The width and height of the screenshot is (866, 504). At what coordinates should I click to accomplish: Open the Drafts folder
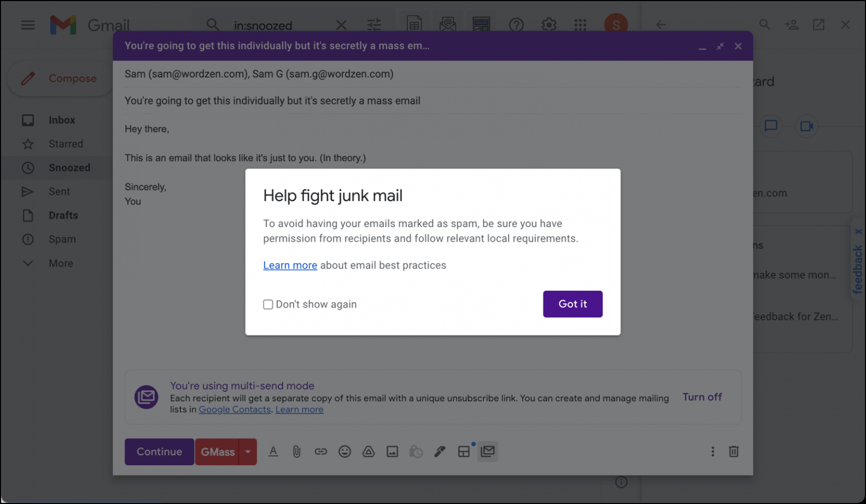pyautogui.click(x=63, y=215)
